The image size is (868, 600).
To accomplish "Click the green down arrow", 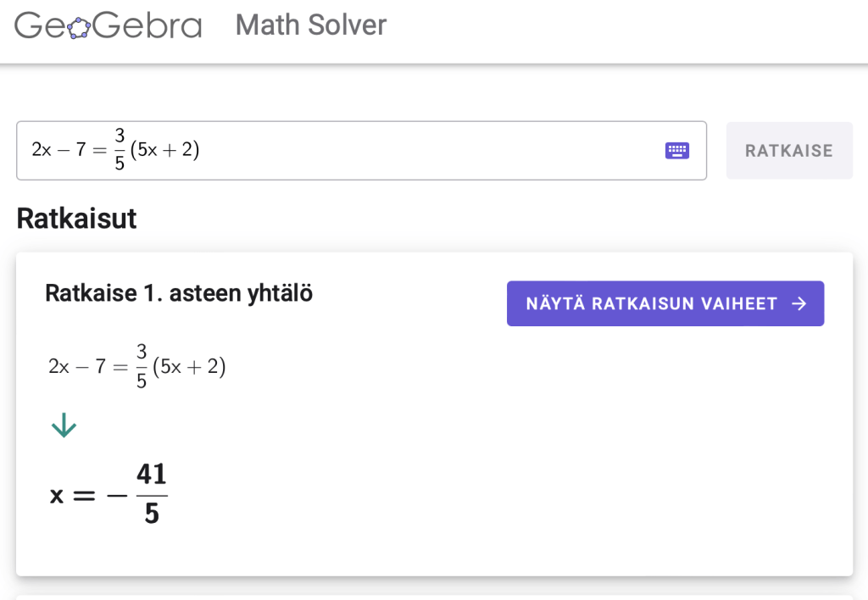I will pos(64,425).
